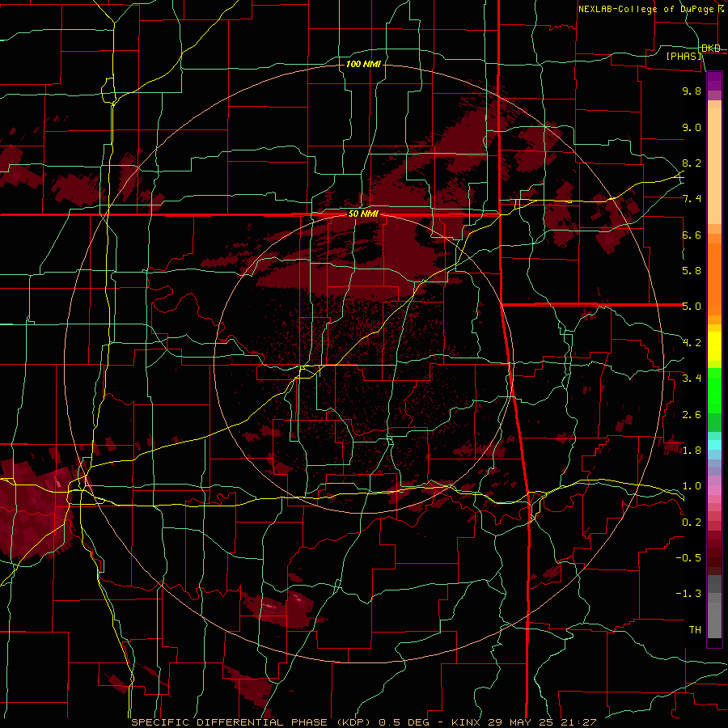Viewport: 728px width, 728px height.
Task: Select the -1.3 scale value
Action: click(x=688, y=594)
